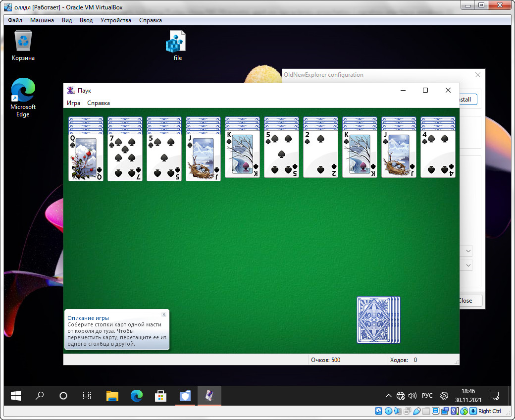Click VirtualBox network status icon
Screen dimensions: 515x420
coord(407,411)
